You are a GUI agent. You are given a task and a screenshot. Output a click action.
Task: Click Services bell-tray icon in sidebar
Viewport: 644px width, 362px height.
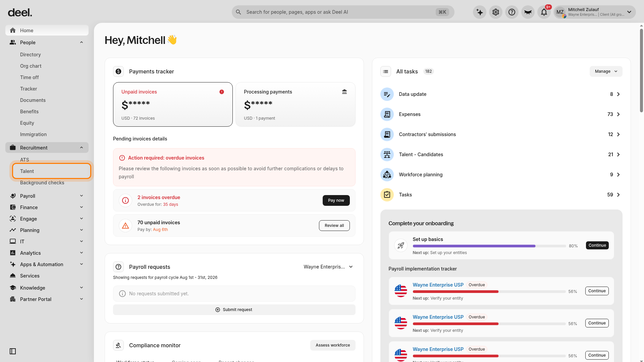click(13, 276)
